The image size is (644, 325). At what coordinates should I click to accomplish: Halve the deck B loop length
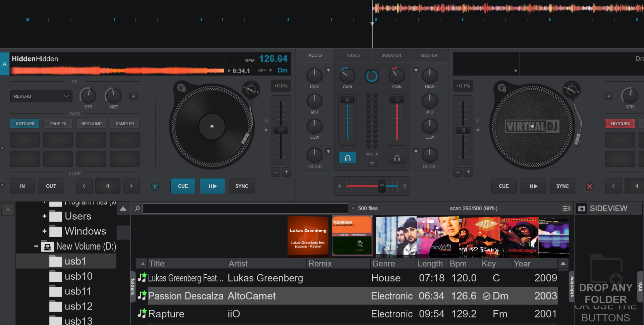613,186
